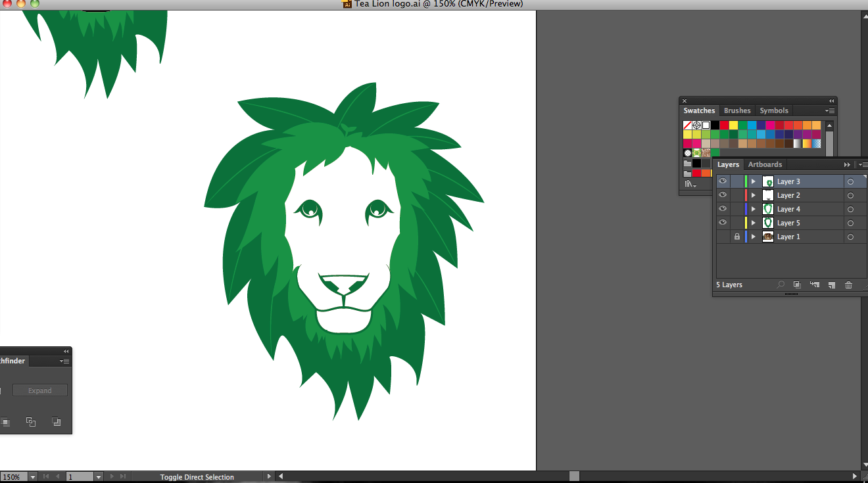Pick the red swatch in the top row
This screenshot has height=483, width=868.
(x=724, y=125)
